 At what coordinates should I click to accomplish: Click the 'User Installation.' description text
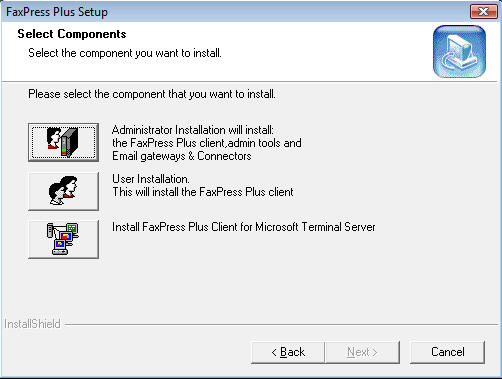pyautogui.click(x=151, y=179)
